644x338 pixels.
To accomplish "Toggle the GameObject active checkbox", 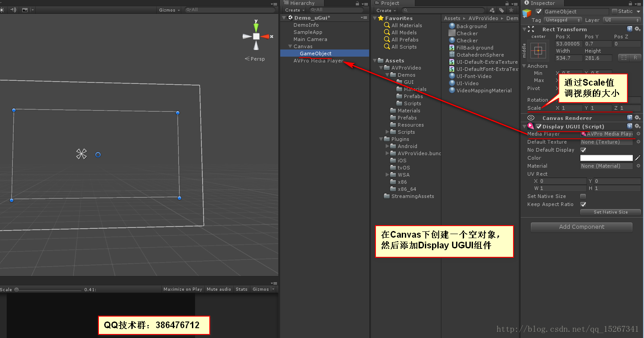I will (x=539, y=12).
